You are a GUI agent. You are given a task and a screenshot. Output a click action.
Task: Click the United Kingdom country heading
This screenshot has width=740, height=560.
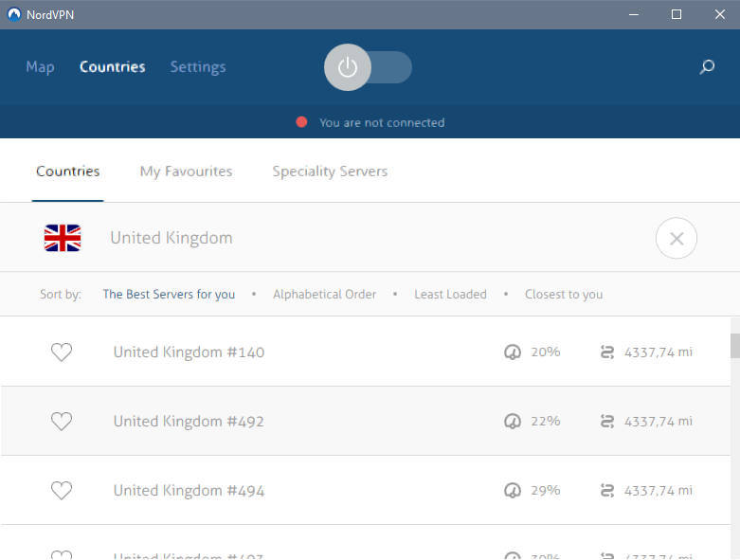click(x=171, y=238)
